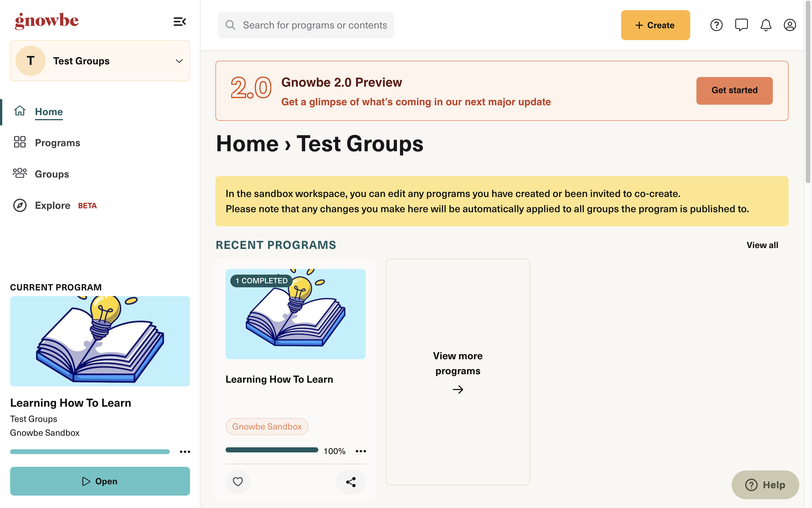Click the Explore compass icon
Viewport: 812px width, 508px height.
(20, 205)
